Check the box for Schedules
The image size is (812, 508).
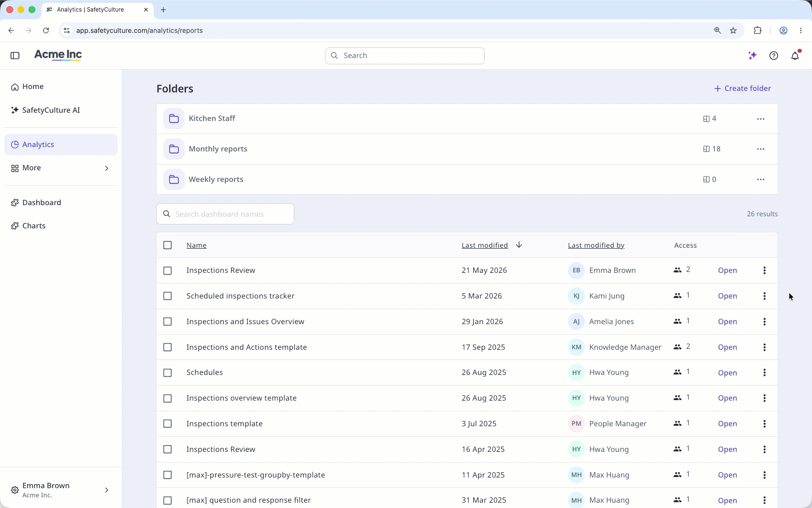[168, 373]
